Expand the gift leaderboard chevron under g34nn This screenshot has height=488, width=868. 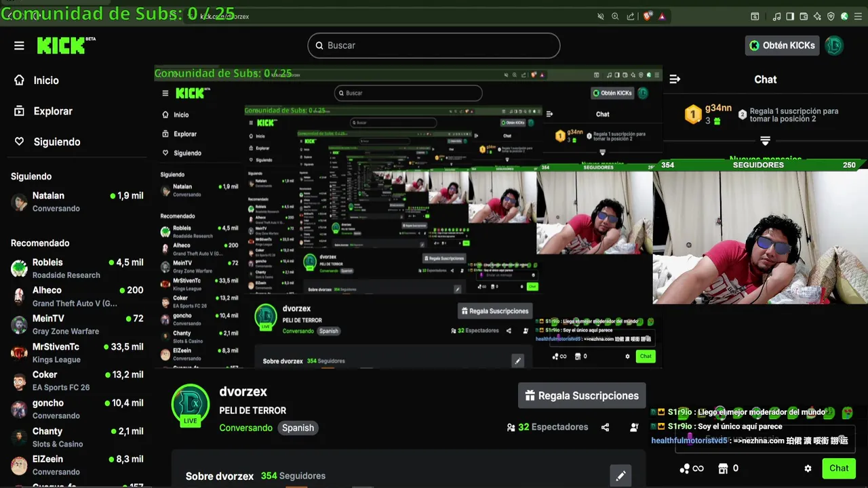[765, 140]
